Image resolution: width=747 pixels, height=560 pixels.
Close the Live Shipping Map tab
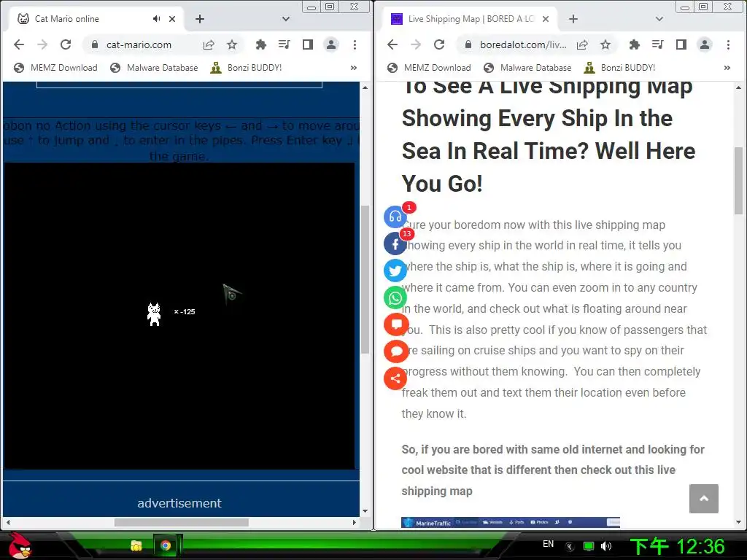click(546, 19)
